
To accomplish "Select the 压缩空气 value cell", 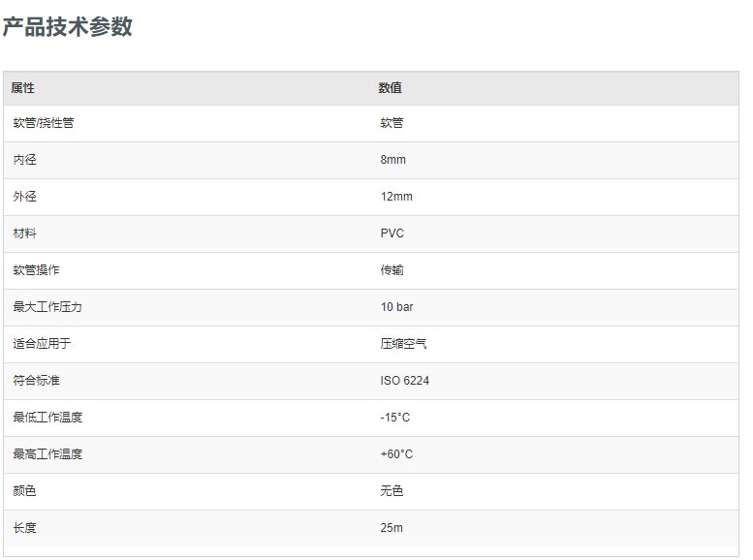I will click(x=403, y=343).
